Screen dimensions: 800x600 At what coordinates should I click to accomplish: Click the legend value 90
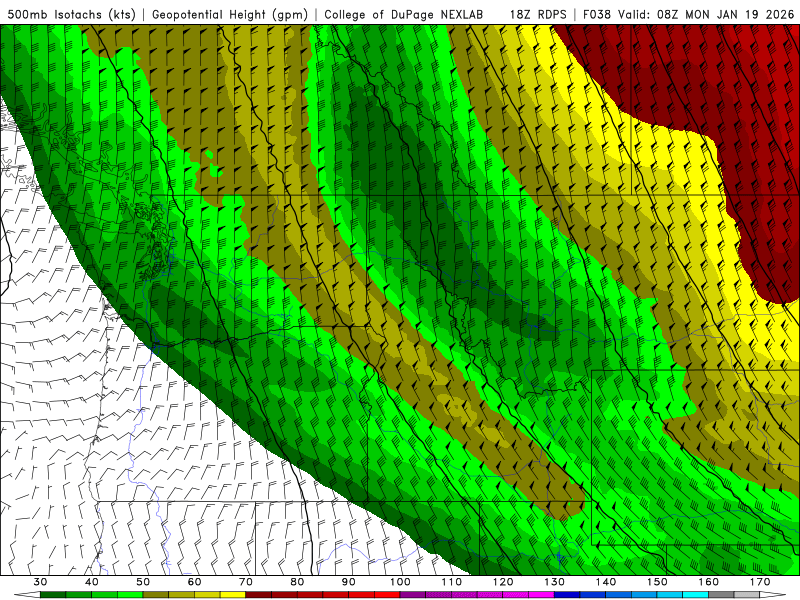click(349, 582)
